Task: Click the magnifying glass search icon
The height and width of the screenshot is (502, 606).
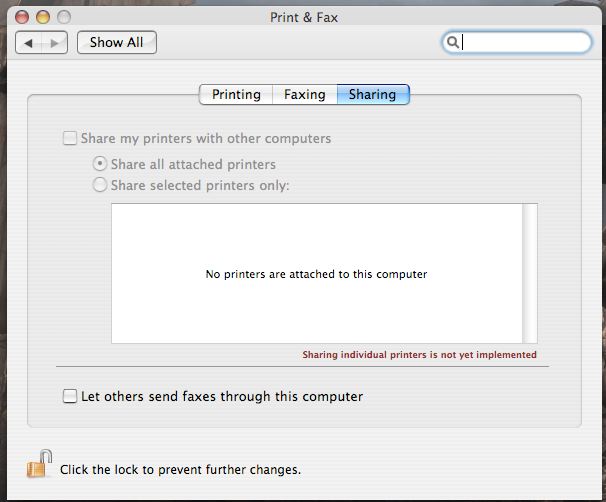Action: coord(452,42)
